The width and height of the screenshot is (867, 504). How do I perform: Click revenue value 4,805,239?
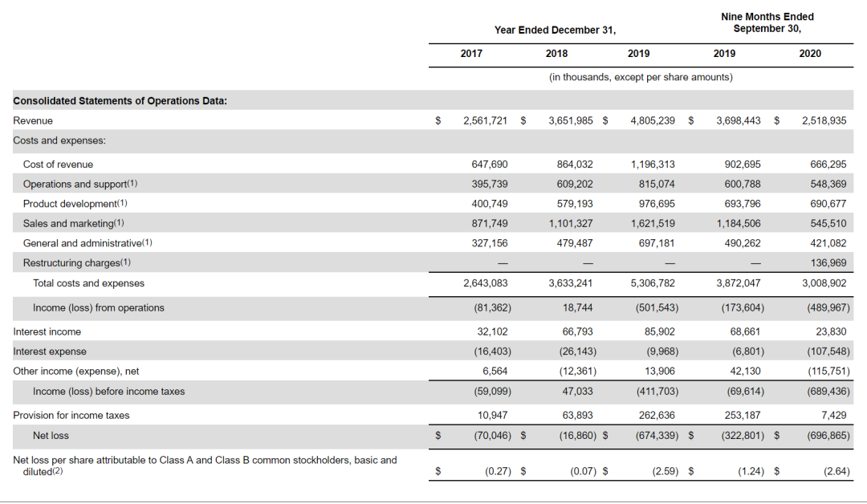(653, 120)
